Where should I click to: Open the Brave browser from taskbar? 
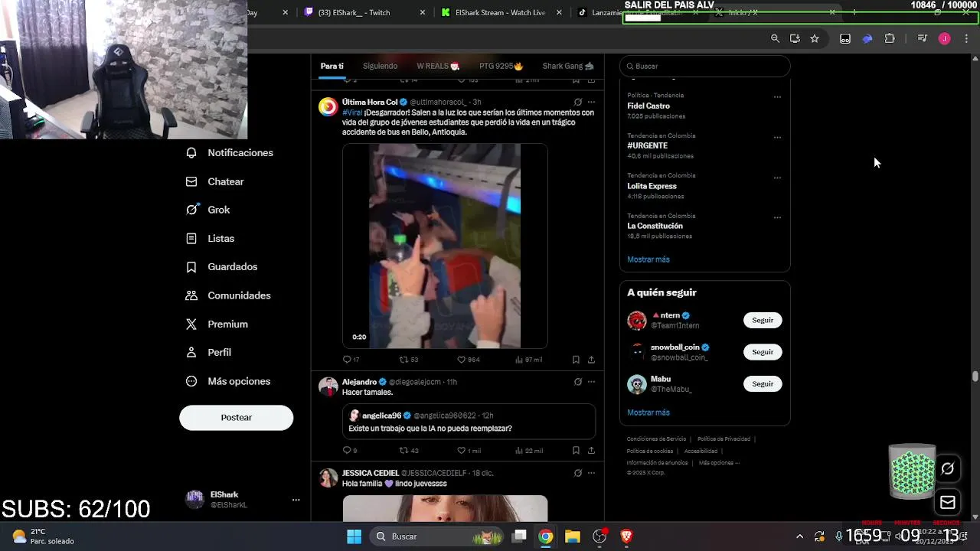626,536
